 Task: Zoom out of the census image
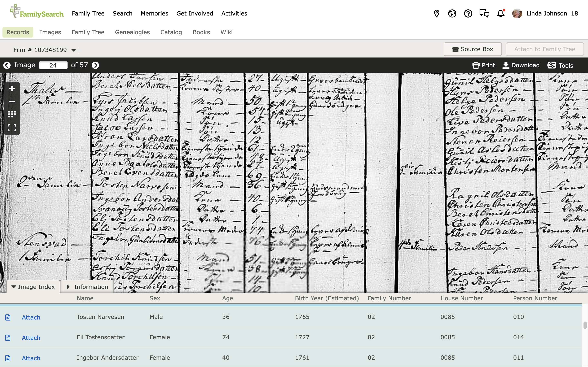(12, 102)
